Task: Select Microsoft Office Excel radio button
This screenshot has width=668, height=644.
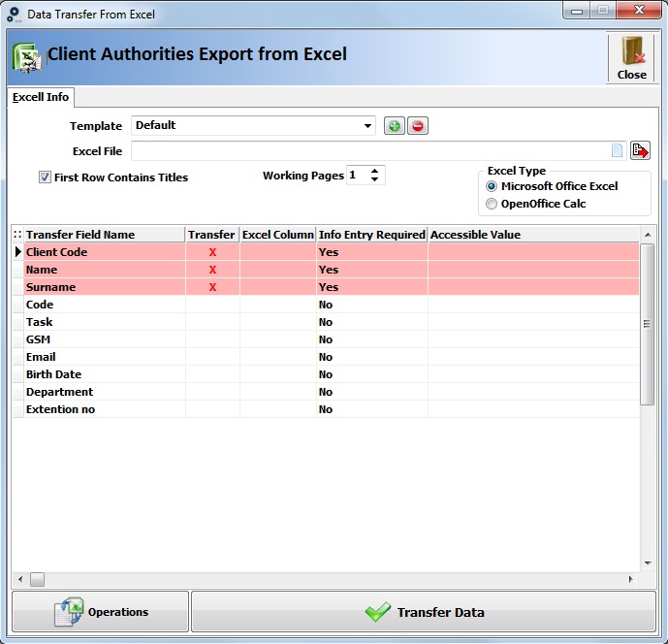Action: click(492, 186)
